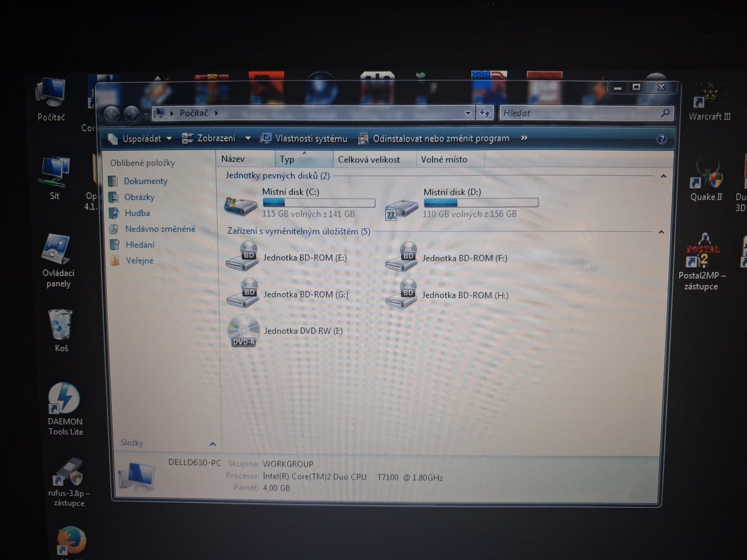Sort by Volné místo column

450,160
